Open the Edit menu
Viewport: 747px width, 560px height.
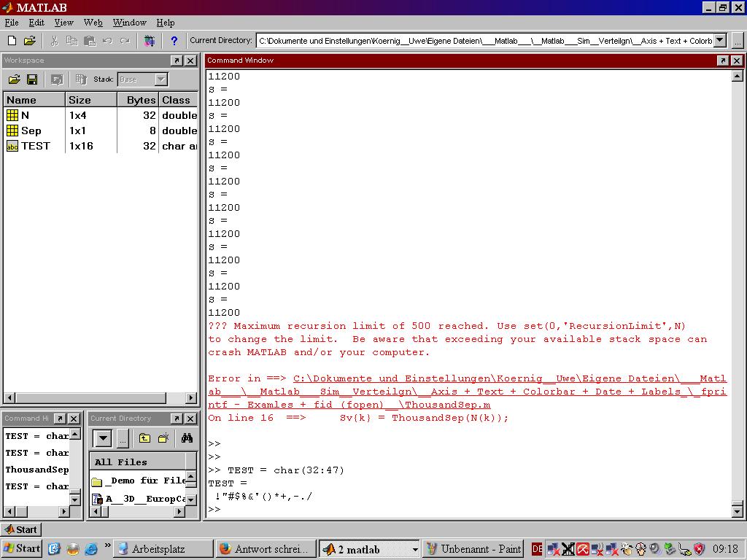36,23
